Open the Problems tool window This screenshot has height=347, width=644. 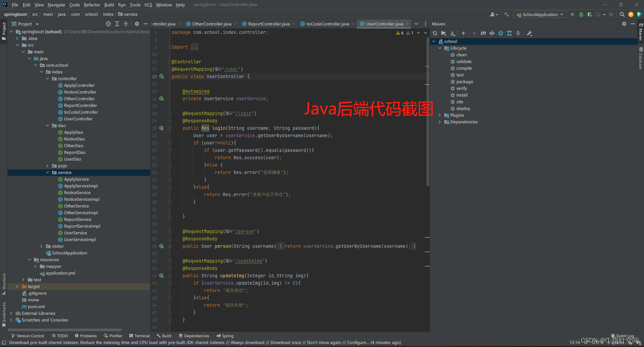[x=86, y=336]
